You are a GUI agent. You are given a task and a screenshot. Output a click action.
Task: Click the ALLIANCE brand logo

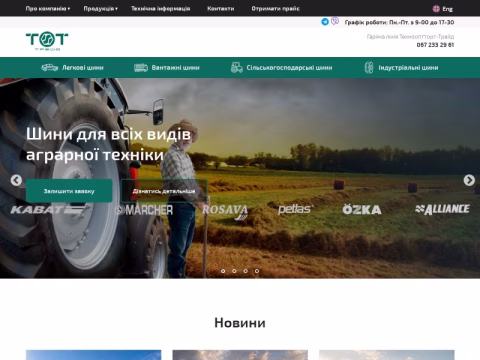coord(442,209)
